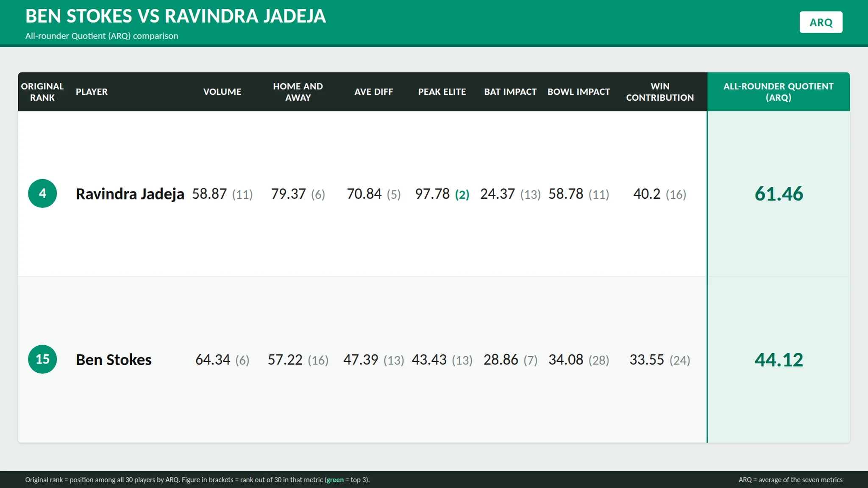868x488 pixels.
Task: Click the Peak Elite column header
Action: click(x=442, y=92)
